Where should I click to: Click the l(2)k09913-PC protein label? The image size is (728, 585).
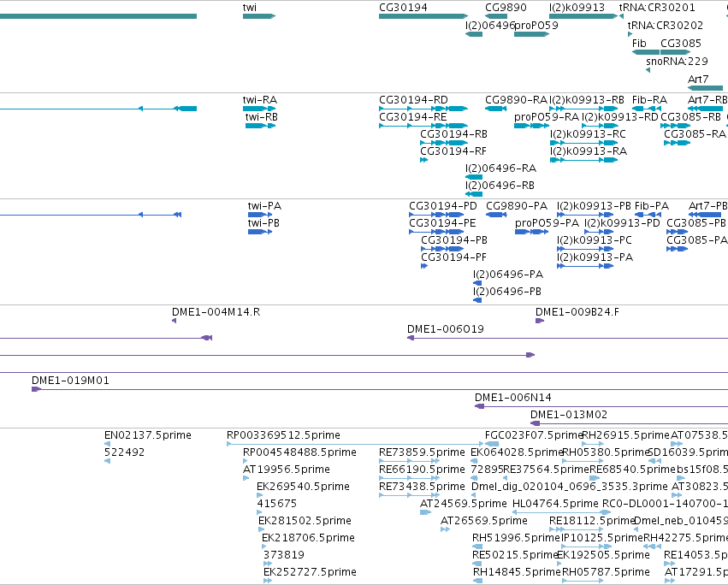pos(595,240)
